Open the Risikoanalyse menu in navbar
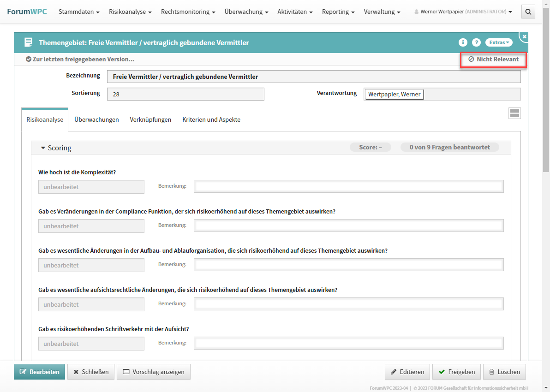This screenshot has height=392, width=550. click(x=130, y=12)
